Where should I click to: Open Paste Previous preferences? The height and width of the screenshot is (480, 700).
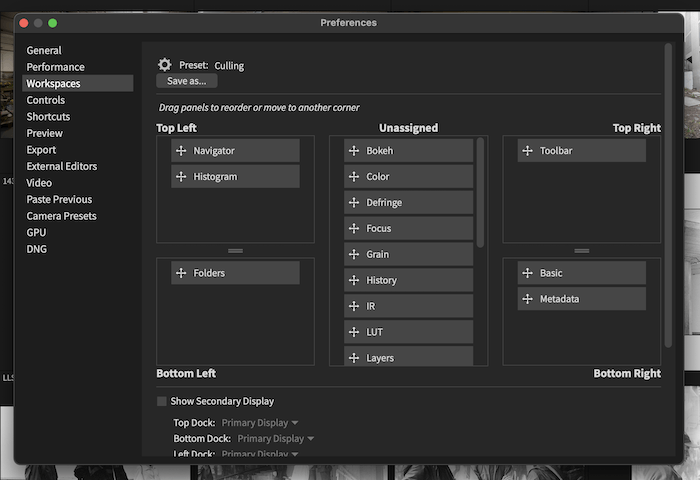click(x=59, y=199)
